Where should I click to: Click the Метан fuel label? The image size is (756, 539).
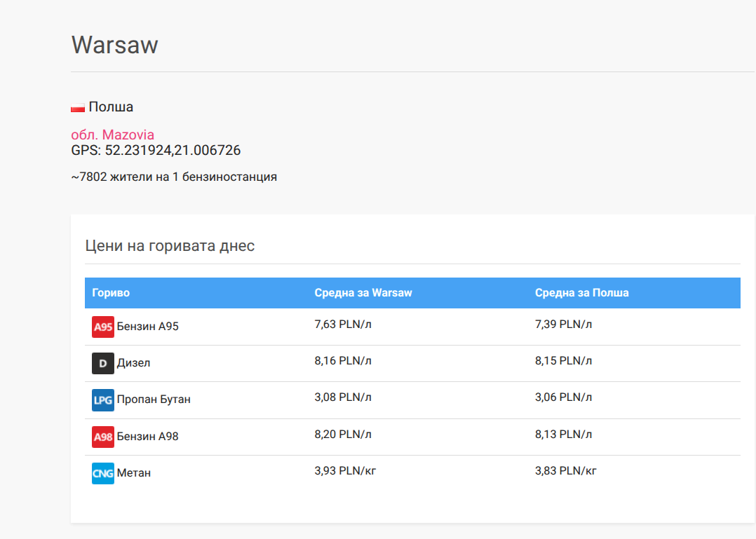pyautogui.click(x=133, y=474)
